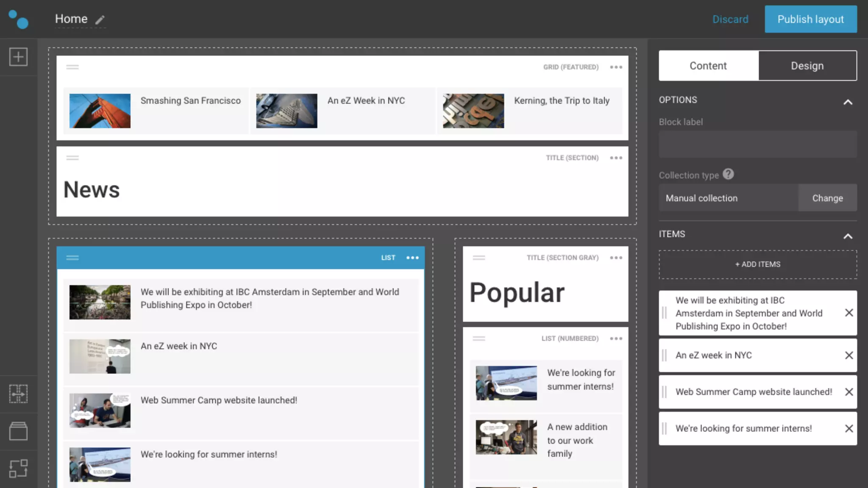This screenshot has height=488, width=868.
Task: Click 'An eZ week in NYC' list row text
Action: coord(178,346)
